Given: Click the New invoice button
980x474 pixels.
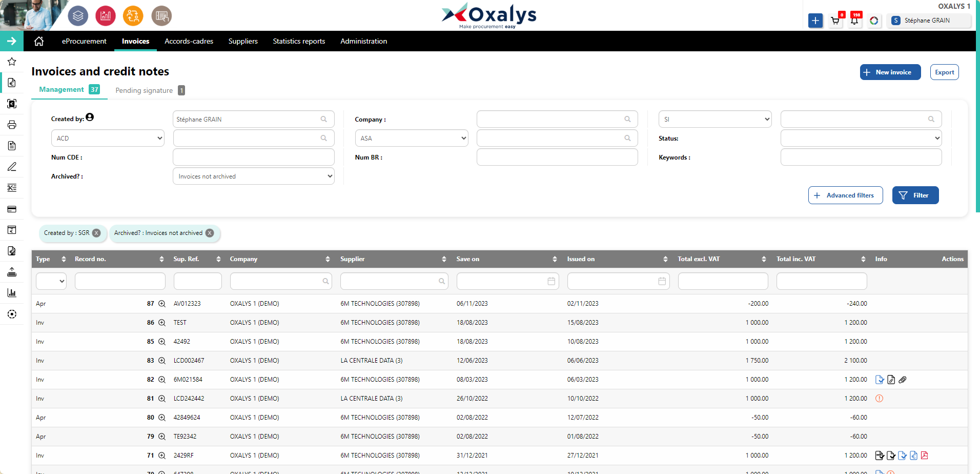Looking at the screenshot, I should pyautogui.click(x=890, y=72).
